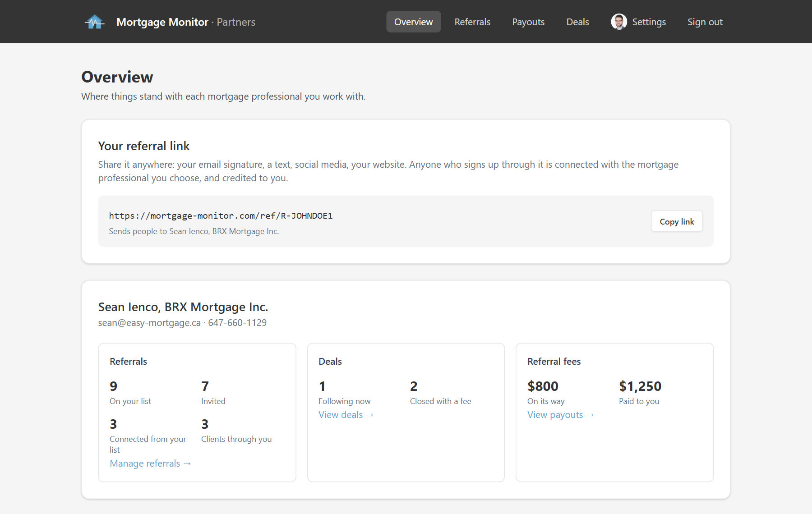Image resolution: width=812 pixels, height=514 pixels.
Task: Click the 9 On your list stat
Action: pos(130,393)
